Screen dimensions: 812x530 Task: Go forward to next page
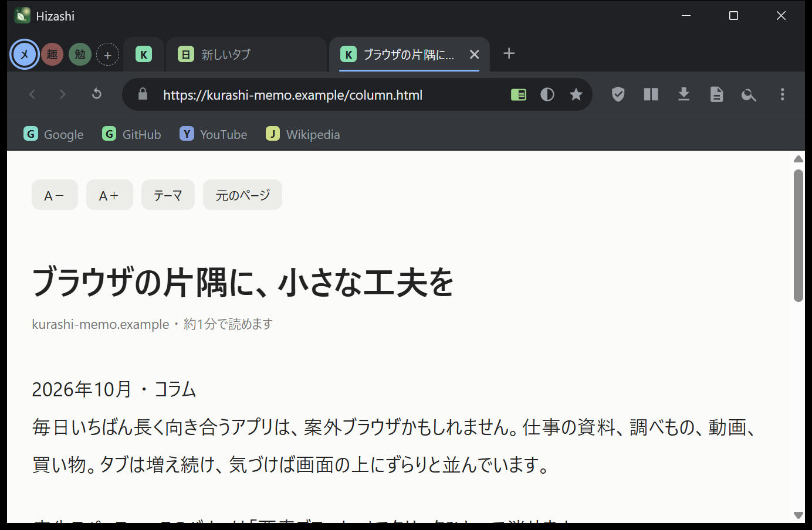[63, 94]
